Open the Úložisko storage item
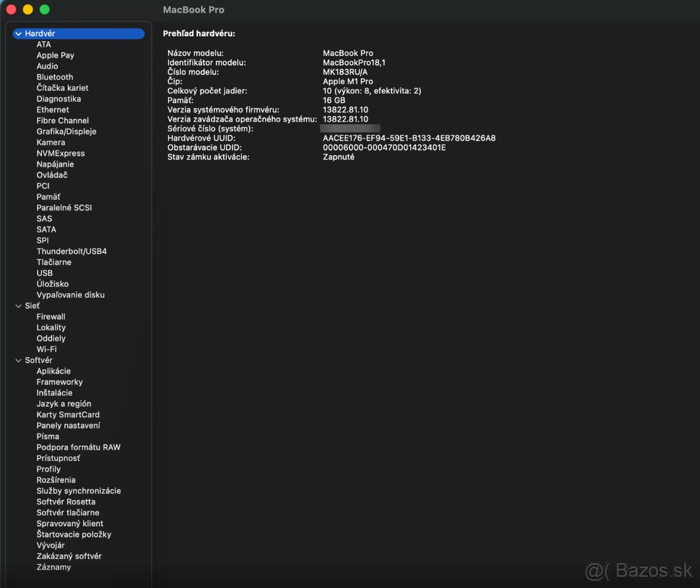This screenshot has height=588, width=700. (52, 284)
